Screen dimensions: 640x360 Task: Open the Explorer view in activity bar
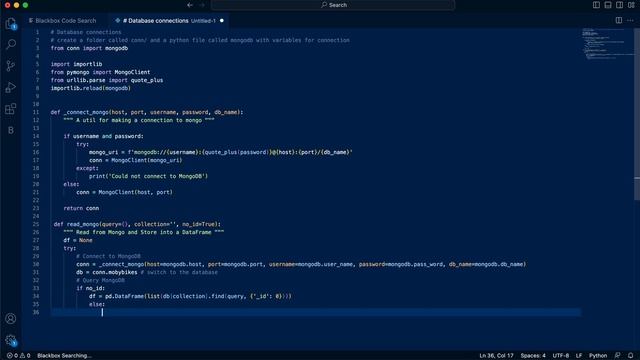tap(11, 24)
